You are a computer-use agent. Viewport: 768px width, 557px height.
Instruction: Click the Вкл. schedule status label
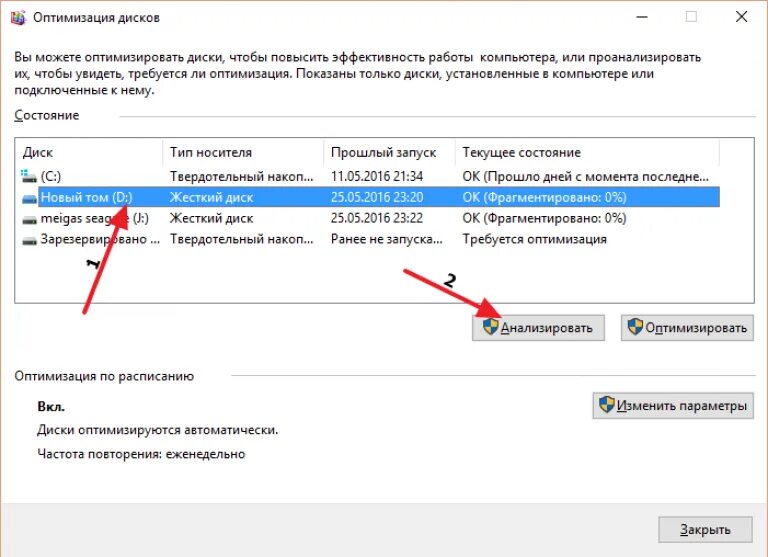(x=51, y=407)
